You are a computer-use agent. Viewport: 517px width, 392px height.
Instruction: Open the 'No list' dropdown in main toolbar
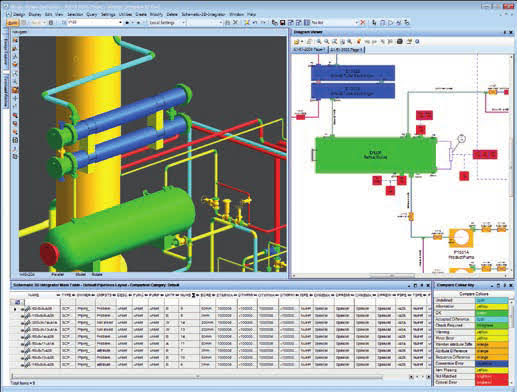pos(356,22)
